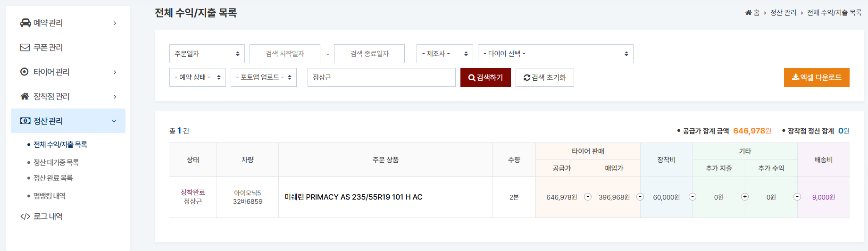Click the home icon in the breadcrumb
The height and width of the screenshot is (251, 868).
click(748, 13)
